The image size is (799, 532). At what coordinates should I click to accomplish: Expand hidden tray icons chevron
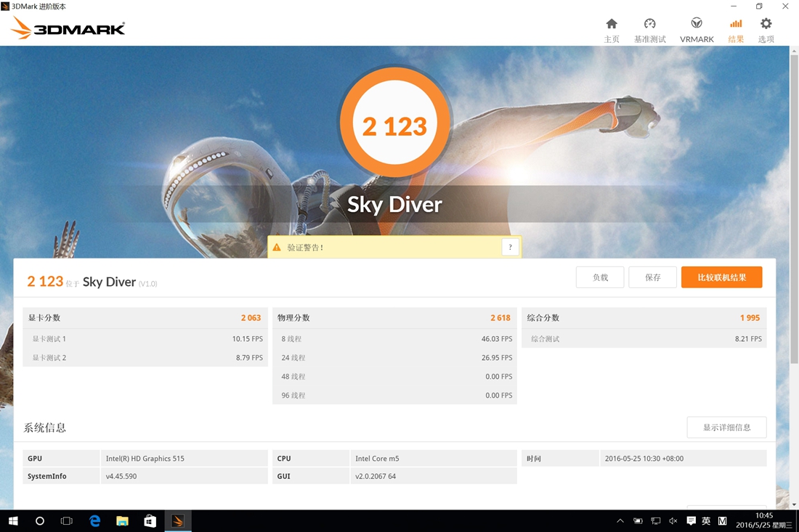(620, 521)
